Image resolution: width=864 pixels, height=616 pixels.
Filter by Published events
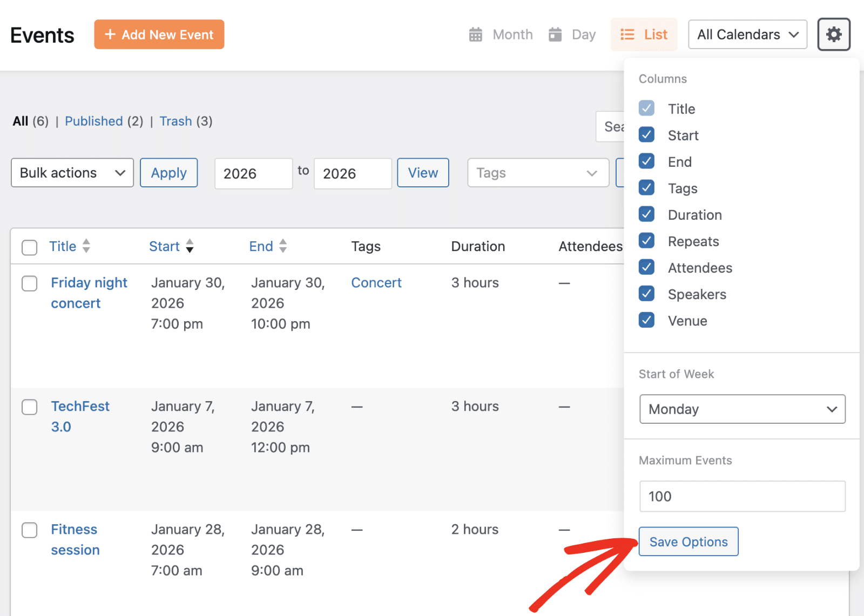click(94, 121)
